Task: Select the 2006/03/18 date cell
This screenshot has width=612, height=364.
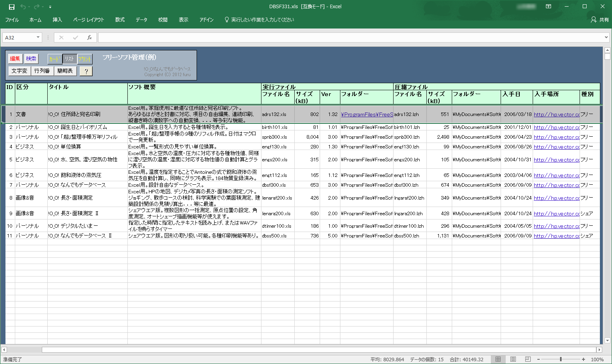Action: pos(517,114)
